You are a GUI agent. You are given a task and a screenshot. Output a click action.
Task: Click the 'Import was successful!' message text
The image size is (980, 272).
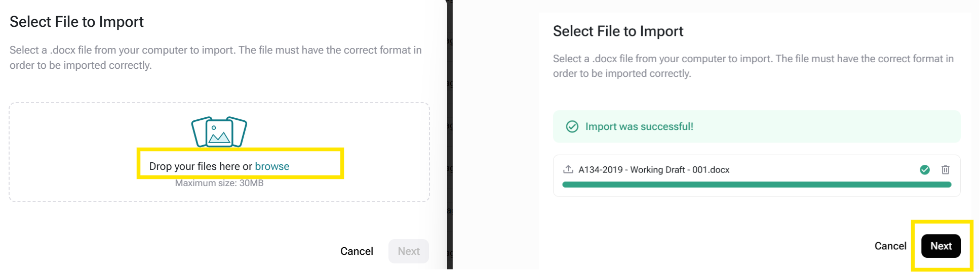click(x=639, y=126)
